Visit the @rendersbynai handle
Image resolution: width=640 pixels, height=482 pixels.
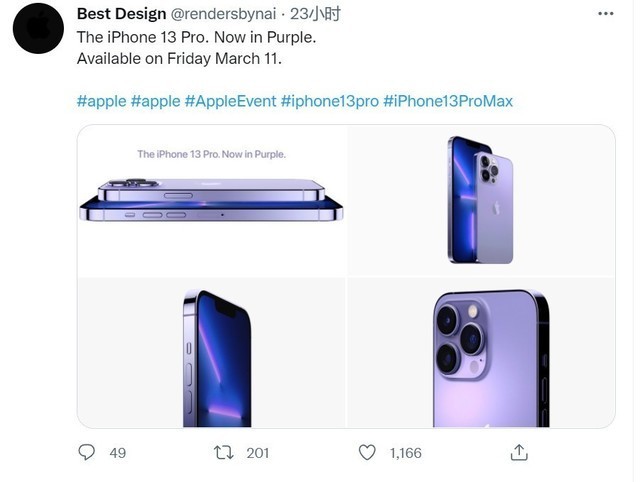tap(223, 14)
